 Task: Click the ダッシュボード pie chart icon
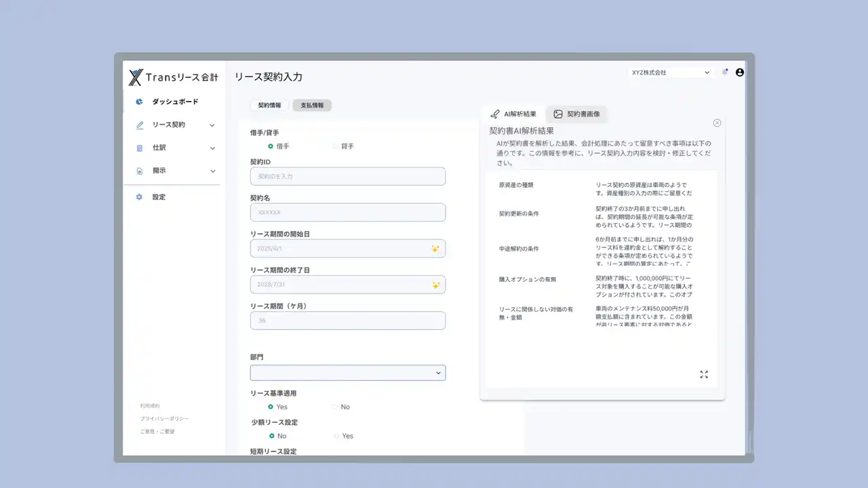(139, 102)
